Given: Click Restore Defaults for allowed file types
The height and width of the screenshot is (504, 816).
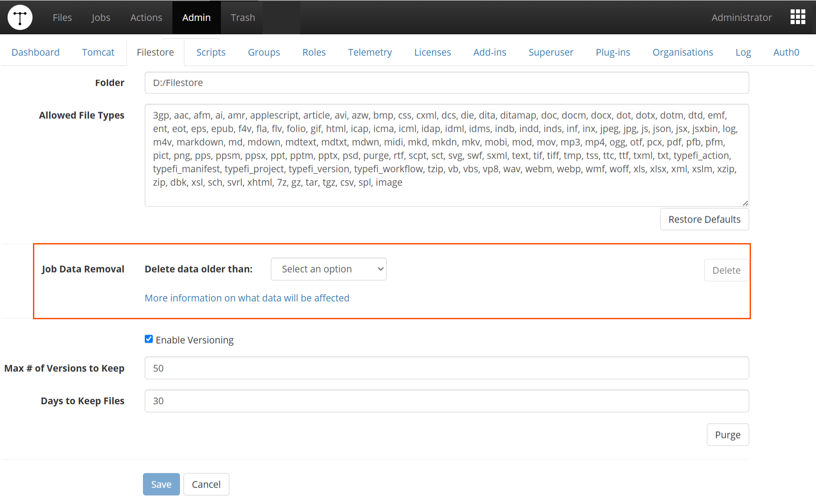Looking at the screenshot, I should (x=704, y=219).
